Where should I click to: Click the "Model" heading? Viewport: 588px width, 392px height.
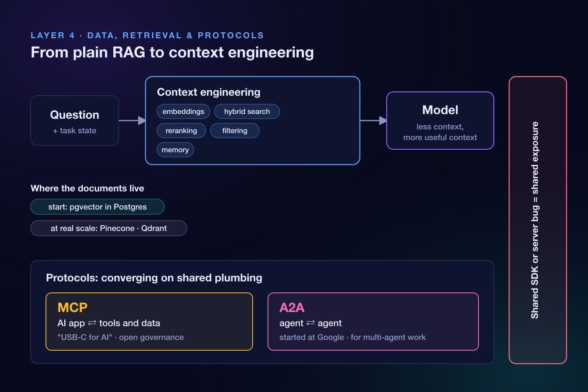click(440, 110)
